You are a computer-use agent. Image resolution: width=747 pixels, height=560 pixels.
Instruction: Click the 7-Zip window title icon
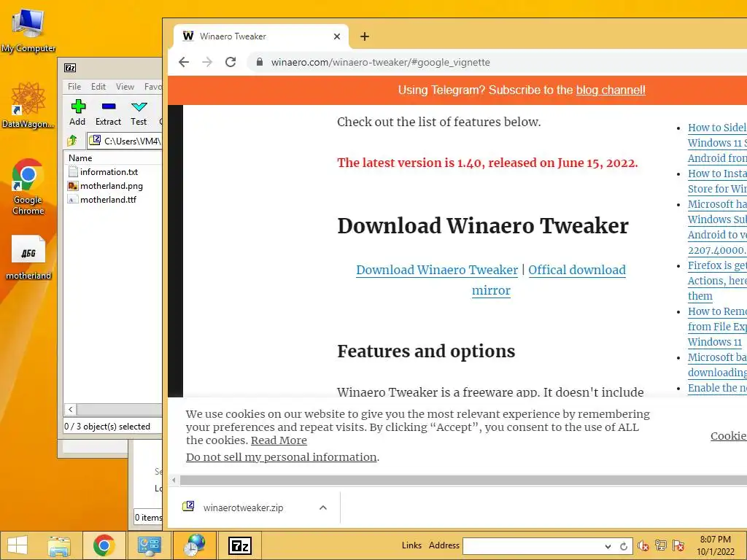coord(70,68)
